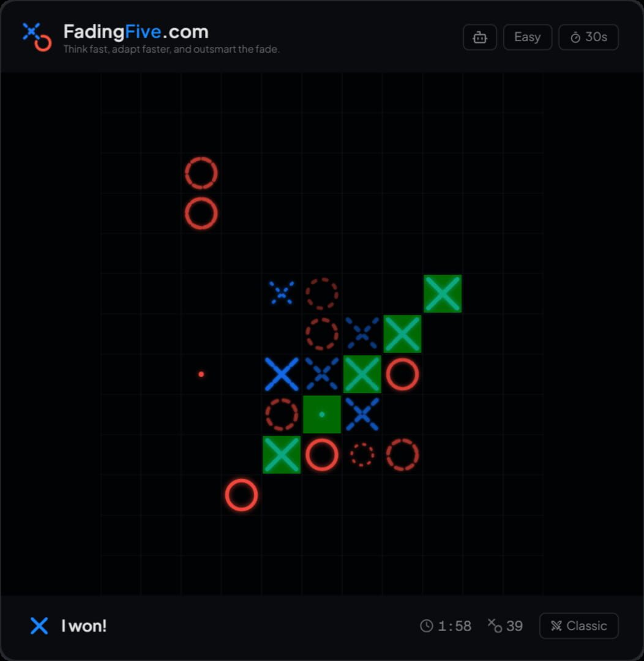Click the robot opponent icon button
This screenshot has width=644, height=661.
tap(479, 37)
